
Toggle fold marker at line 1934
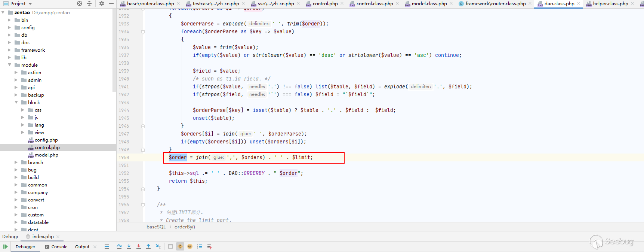tap(143, 32)
